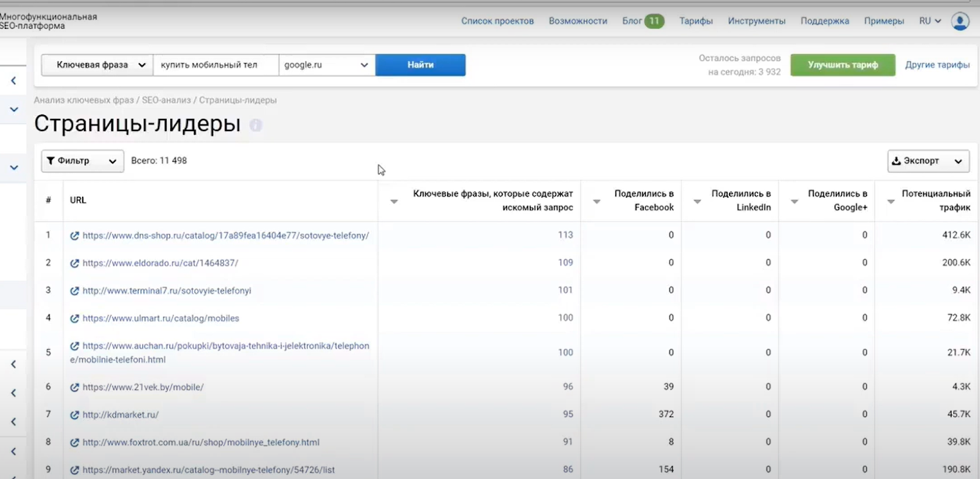Open the google.ru search engine dropdown
Viewport: 980px width, 479px height.
tap(327, 65)
